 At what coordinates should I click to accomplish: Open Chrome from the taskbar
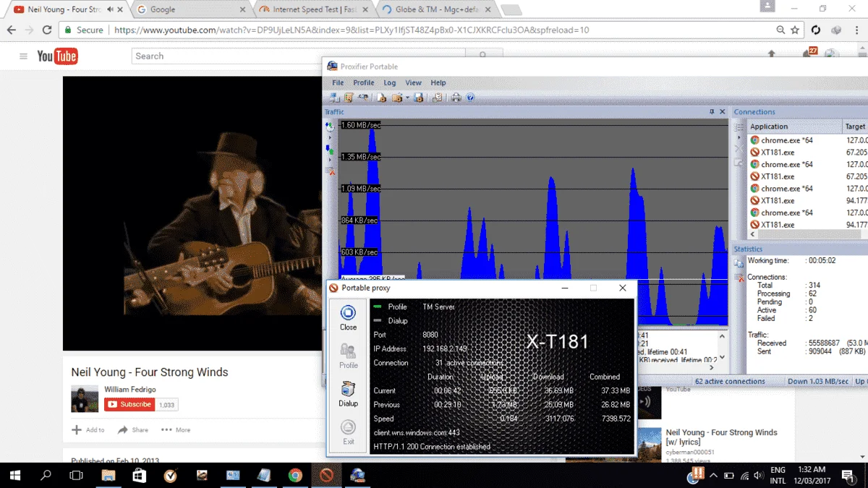[295, 475]
